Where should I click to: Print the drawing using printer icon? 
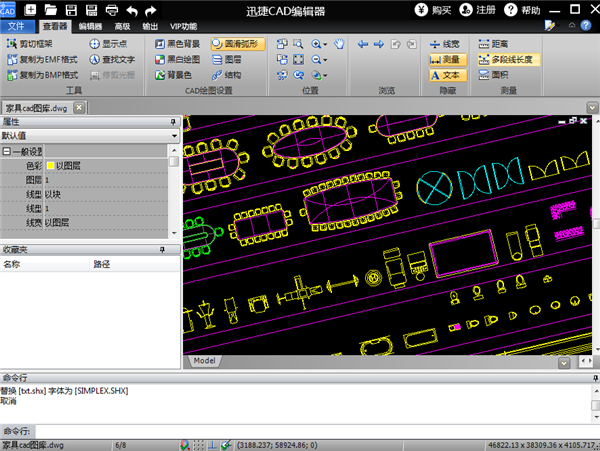(112, 10)
